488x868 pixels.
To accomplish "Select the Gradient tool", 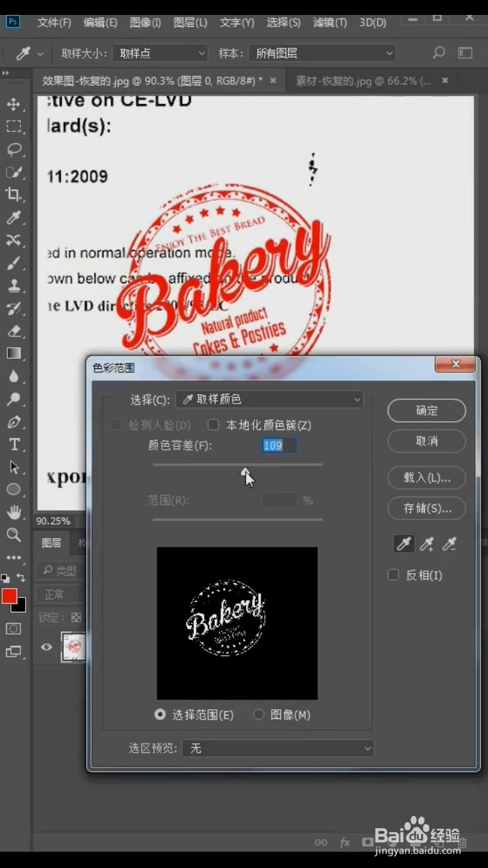I will pos(14,353).
